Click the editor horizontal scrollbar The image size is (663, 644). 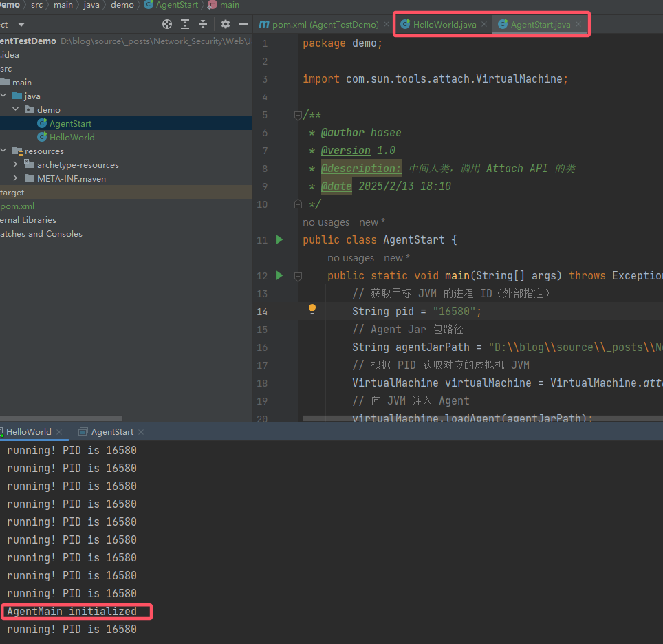pos(483,418)
